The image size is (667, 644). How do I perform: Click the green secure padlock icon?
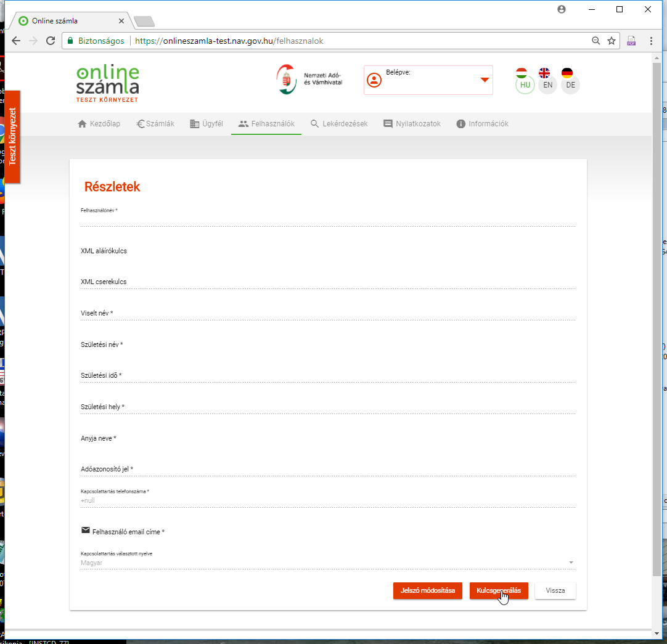click(71, 41)
